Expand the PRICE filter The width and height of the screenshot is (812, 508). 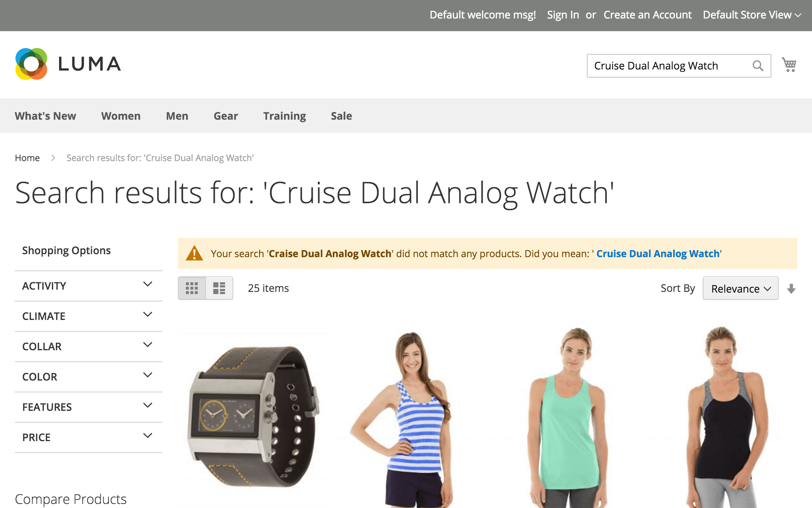pos(89,437)
